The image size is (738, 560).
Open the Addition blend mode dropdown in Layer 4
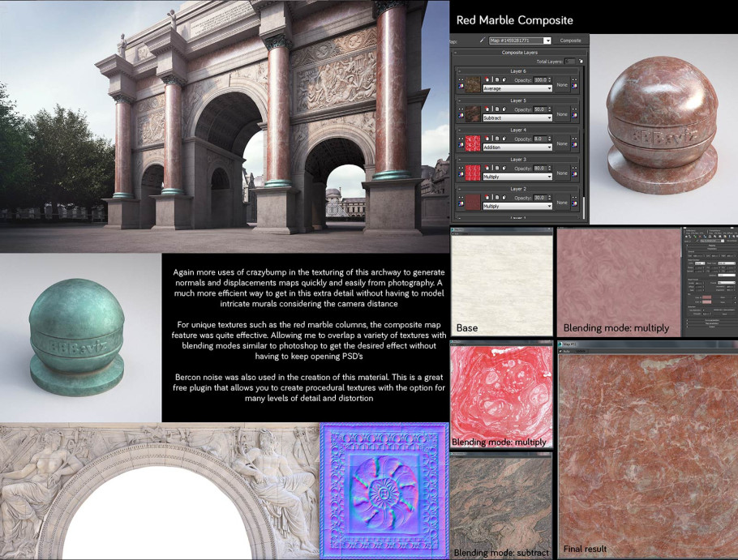tap(517, 147)
